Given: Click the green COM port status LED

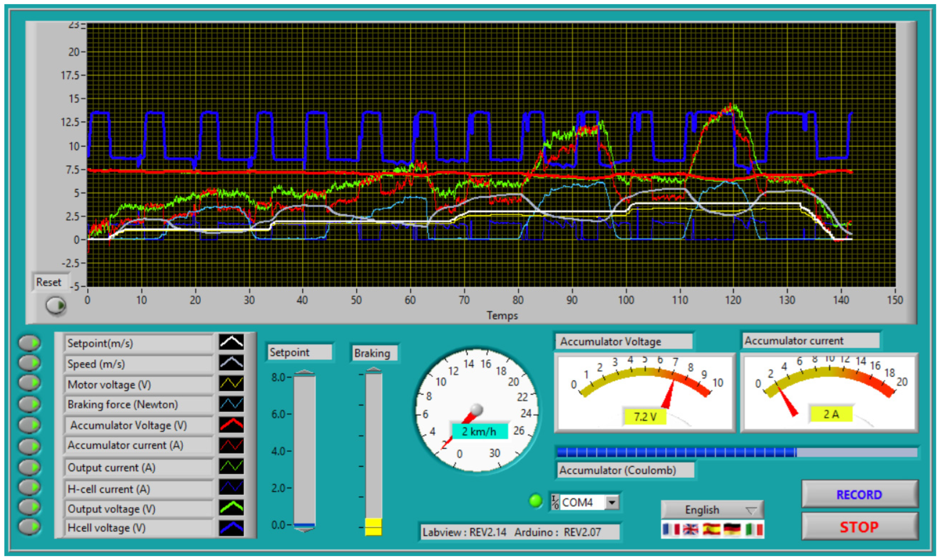Looking at the screenshot, I should (536, 501).
